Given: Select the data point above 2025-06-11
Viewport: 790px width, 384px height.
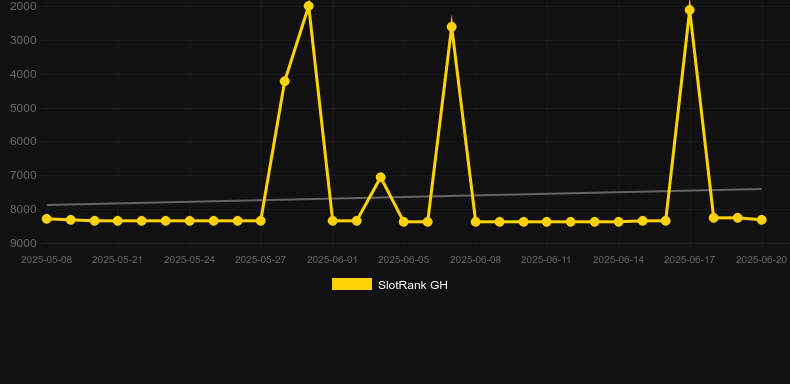Looking at the screenshot, I should 547,222.
